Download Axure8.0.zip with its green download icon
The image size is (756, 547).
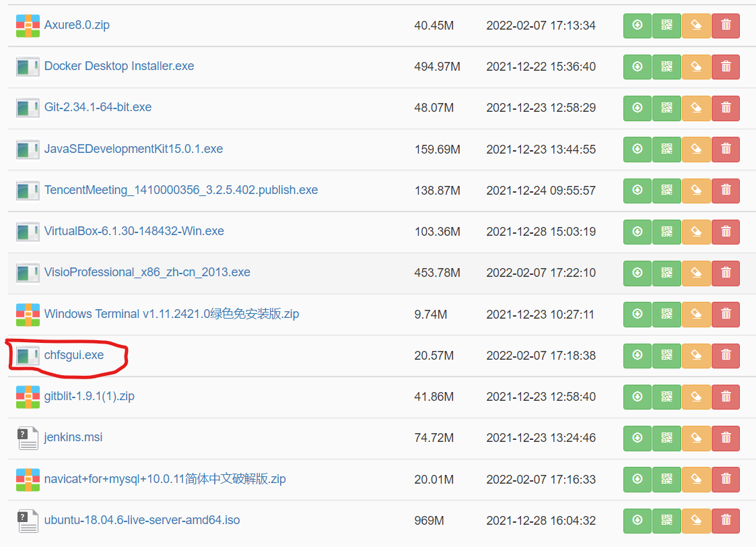point(638,26)
